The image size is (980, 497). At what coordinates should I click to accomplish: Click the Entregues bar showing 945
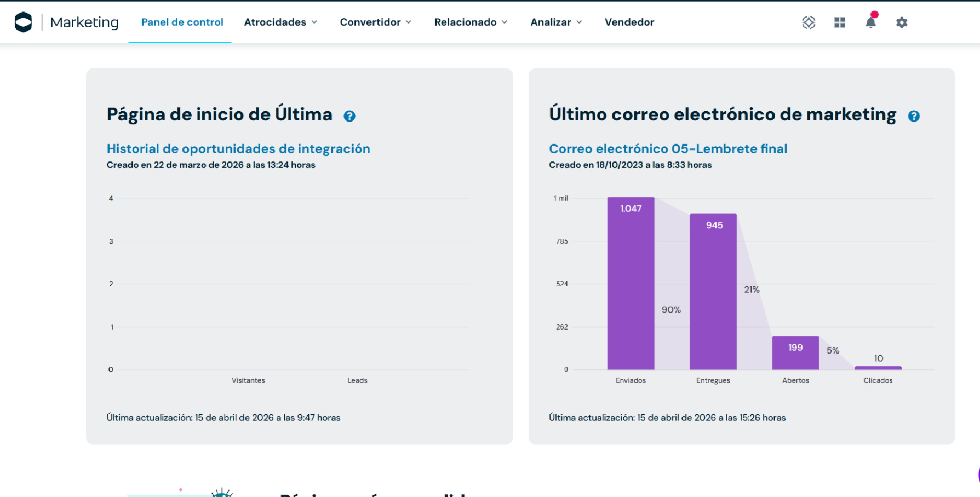point(713,293)
